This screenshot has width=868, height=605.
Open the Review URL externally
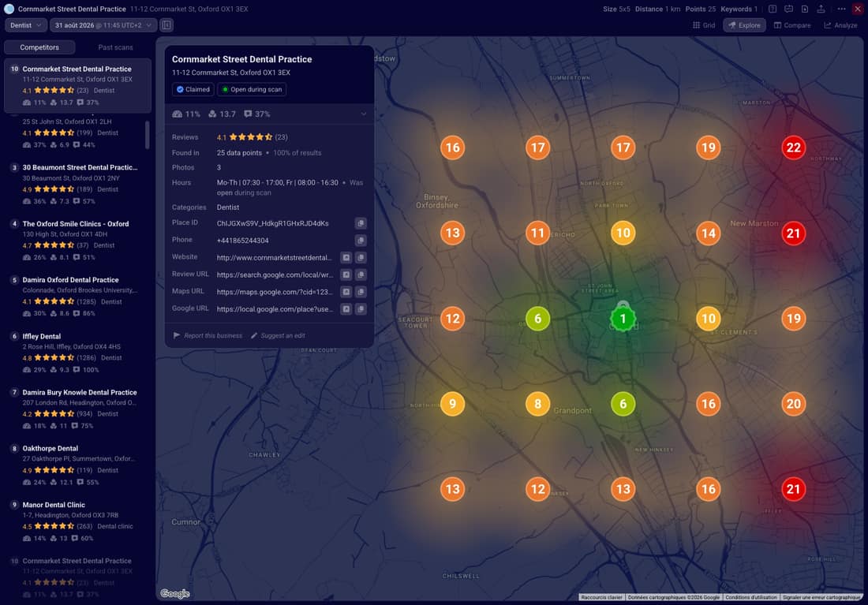coord(346,274)
